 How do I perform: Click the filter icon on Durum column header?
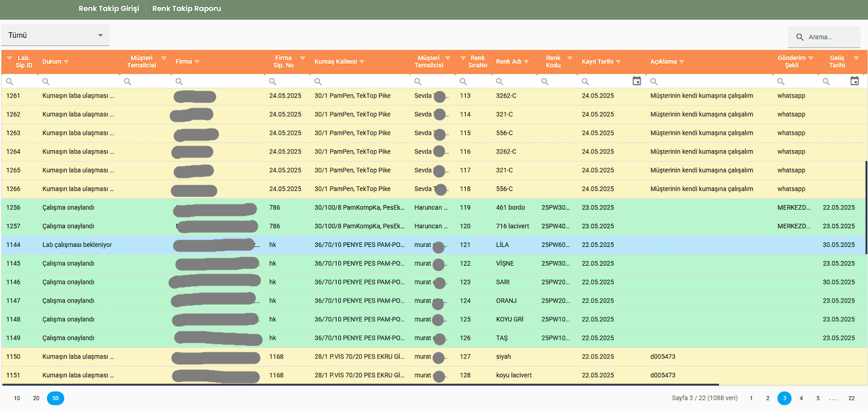(66, 62)
